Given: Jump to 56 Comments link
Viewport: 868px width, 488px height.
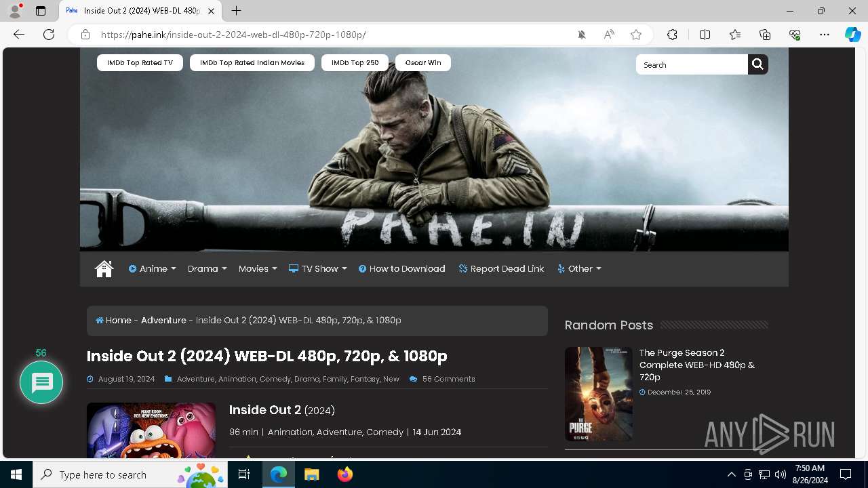Looking at the screenshot, I should point(448,379).
